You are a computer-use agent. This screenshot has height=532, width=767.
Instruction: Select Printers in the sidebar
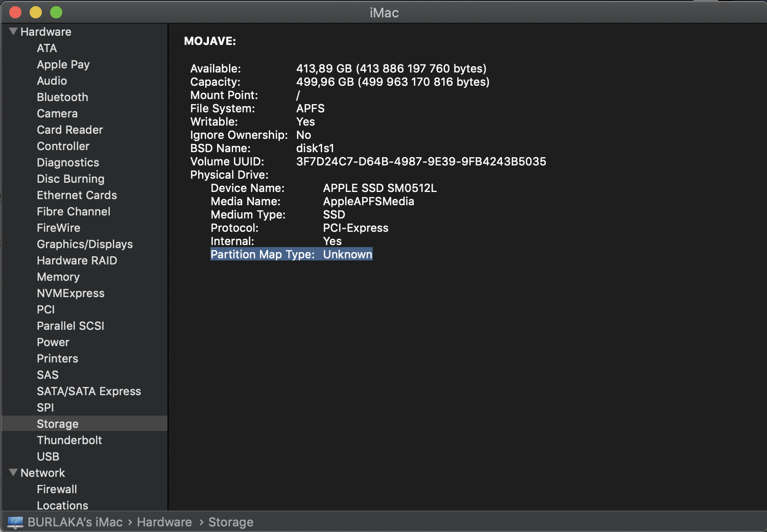(x=58, y=358)
